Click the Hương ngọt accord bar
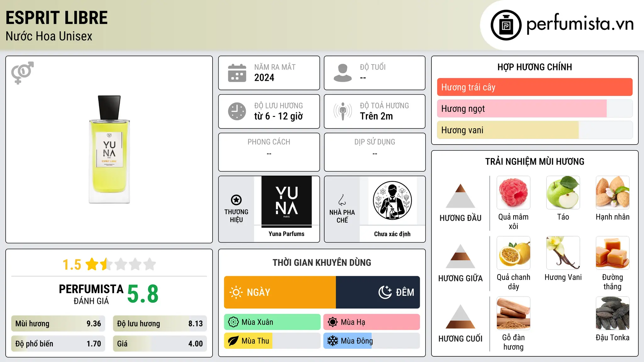The width and height of the screenshot is (644, 362). click(x=535, y=108)
